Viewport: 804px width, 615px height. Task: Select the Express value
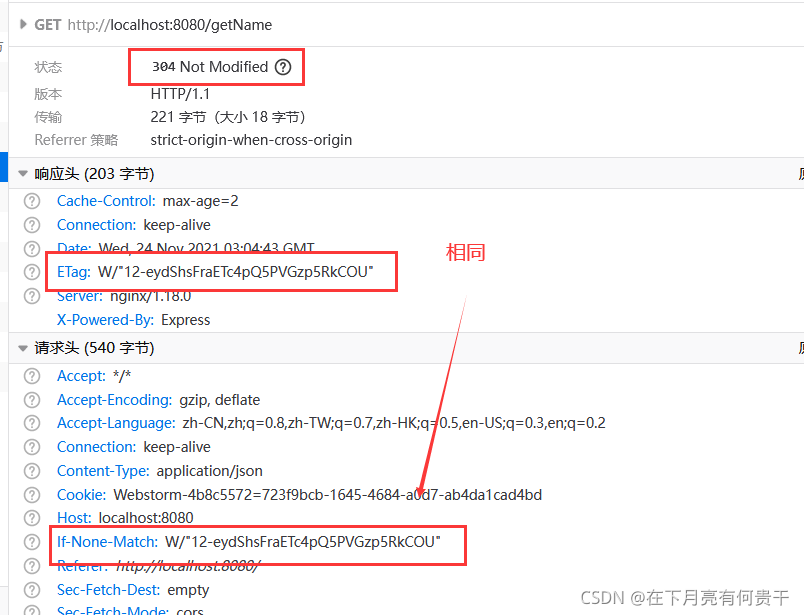(x=186, y=320)
